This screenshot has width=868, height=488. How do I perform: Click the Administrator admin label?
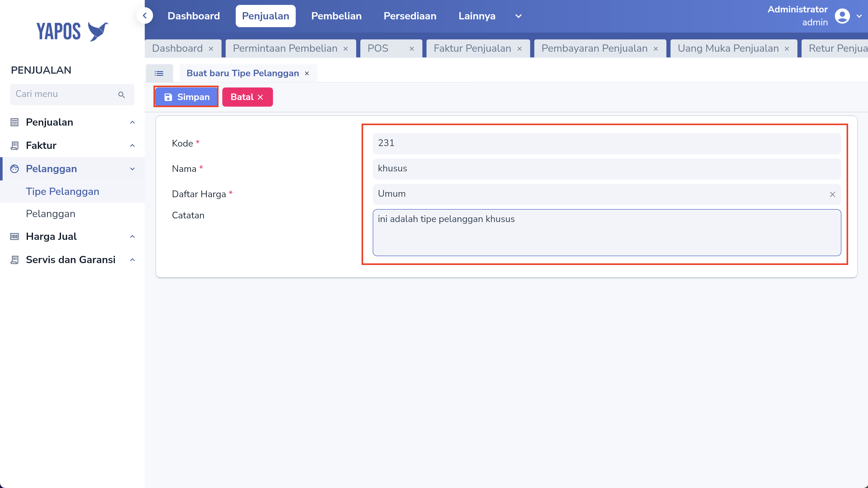[797, 16]
